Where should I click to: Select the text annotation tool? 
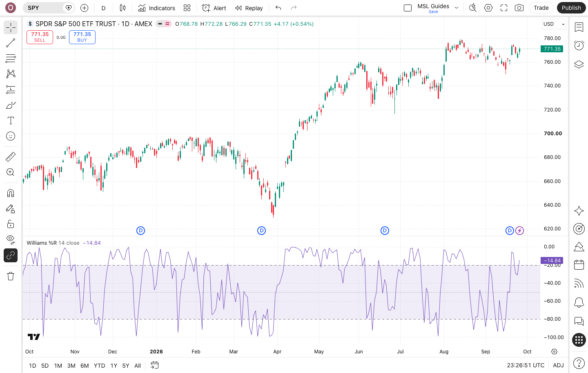(x=11, y=121)
